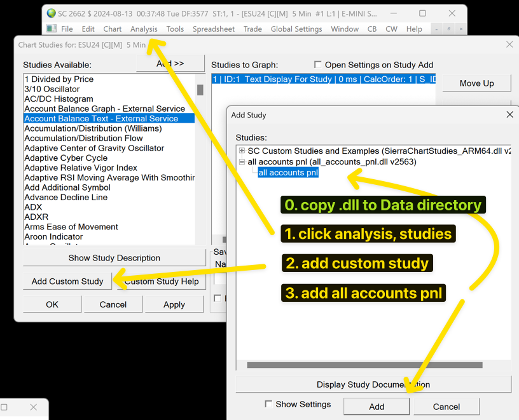This screenshot has height=420, width=519.
Task: Click the Move Up button
Action: (x=476, y=83)
